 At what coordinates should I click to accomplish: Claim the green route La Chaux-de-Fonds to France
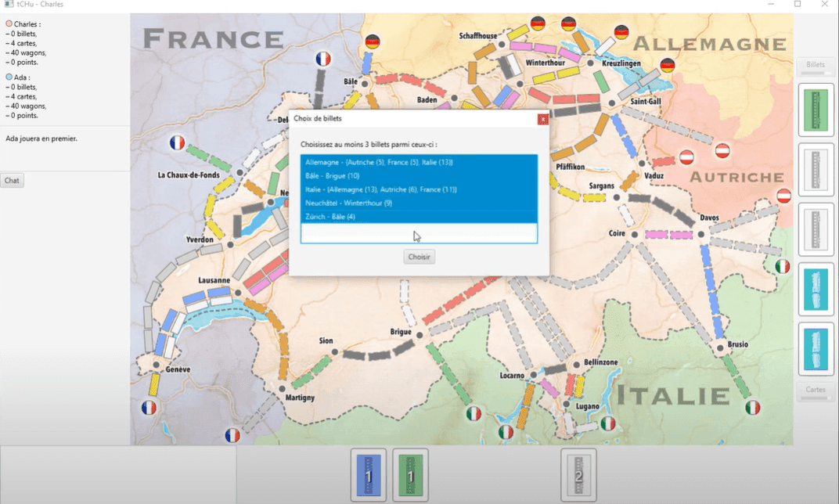[209, 157]
